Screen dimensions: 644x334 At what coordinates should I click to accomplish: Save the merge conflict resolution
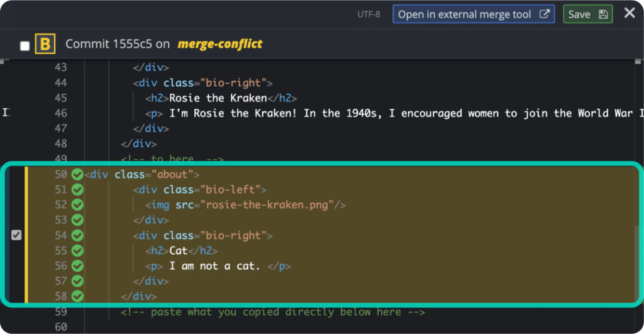[x=588, y=14]
